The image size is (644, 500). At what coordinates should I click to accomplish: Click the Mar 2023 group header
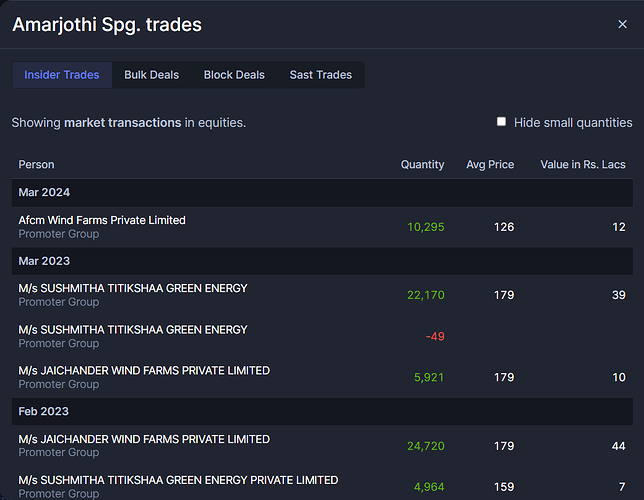pos(44,261)
